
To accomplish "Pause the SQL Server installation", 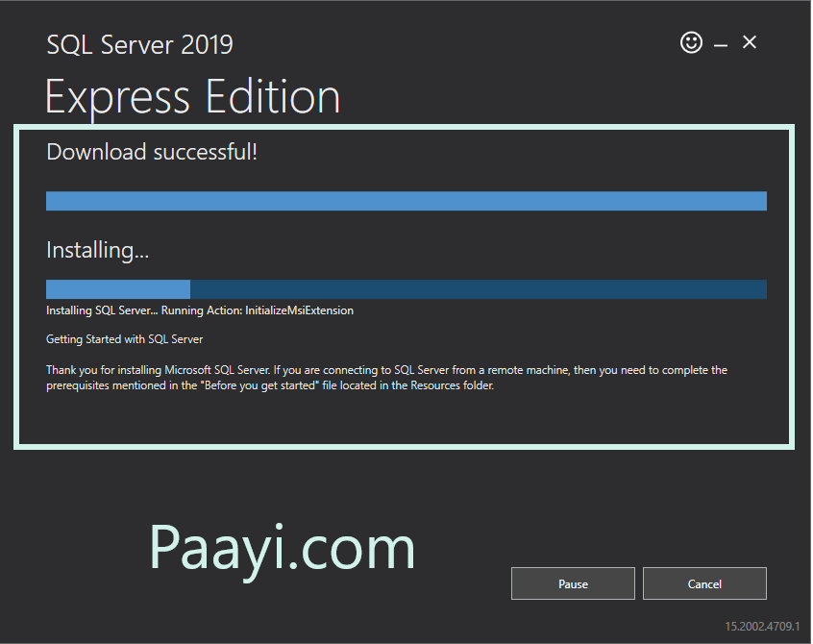I will [x=573, y=583].
